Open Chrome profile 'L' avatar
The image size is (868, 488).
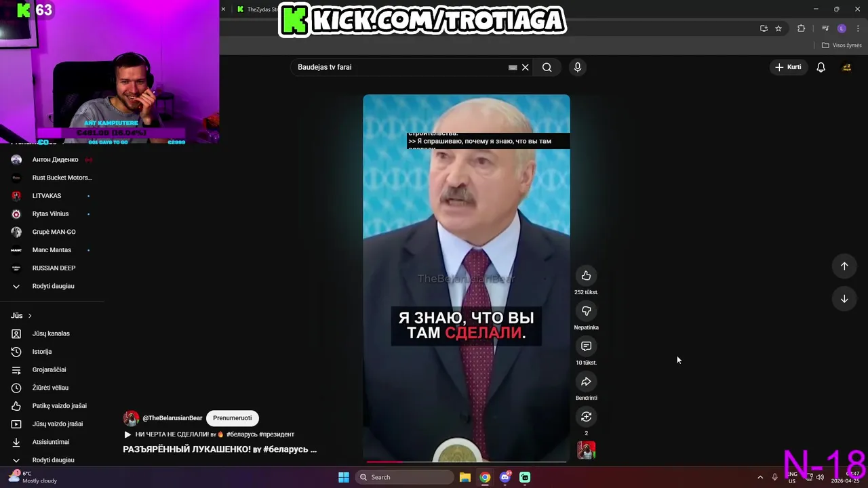click(842, 28)
